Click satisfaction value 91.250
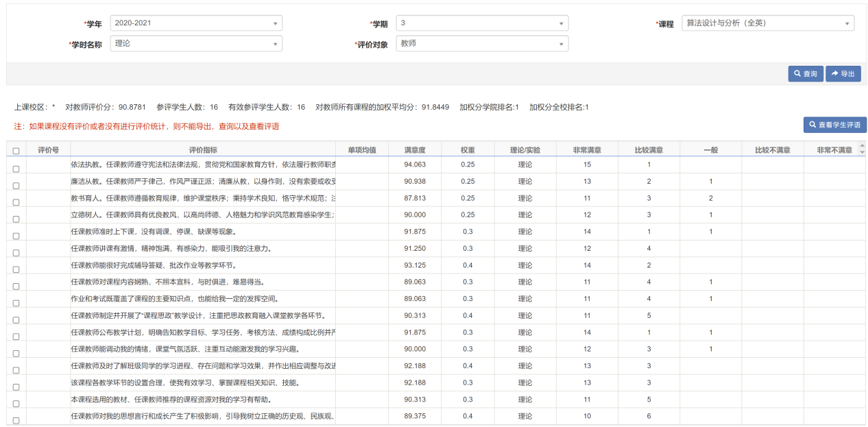 tap(415, 248)
